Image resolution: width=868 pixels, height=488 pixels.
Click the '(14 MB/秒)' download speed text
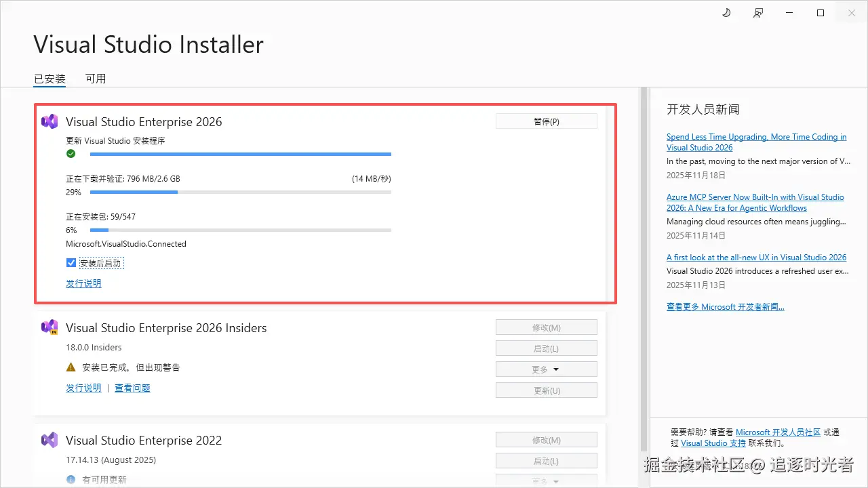371,179
